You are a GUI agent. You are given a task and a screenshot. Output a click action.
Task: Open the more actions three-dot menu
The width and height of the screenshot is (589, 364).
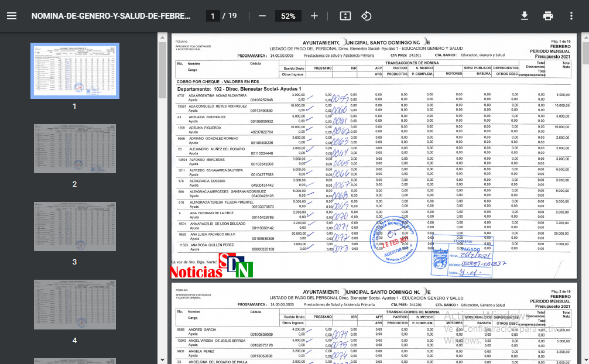(x=571, y=16)
